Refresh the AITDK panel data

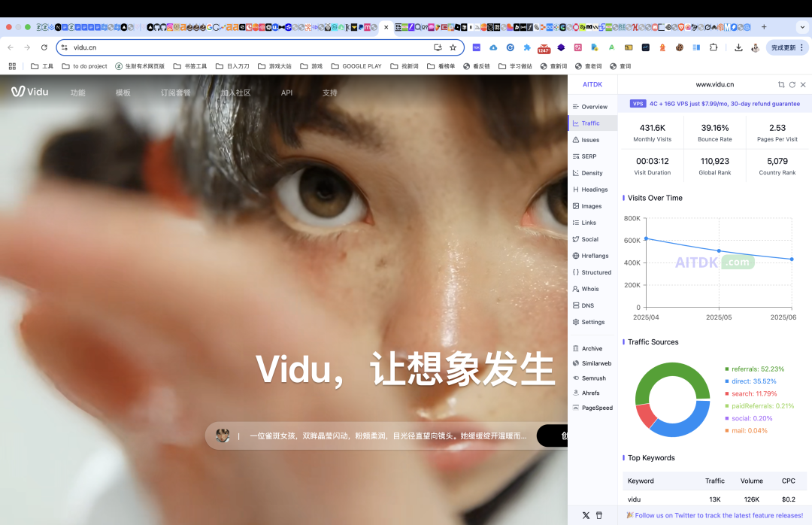(792, 84)
